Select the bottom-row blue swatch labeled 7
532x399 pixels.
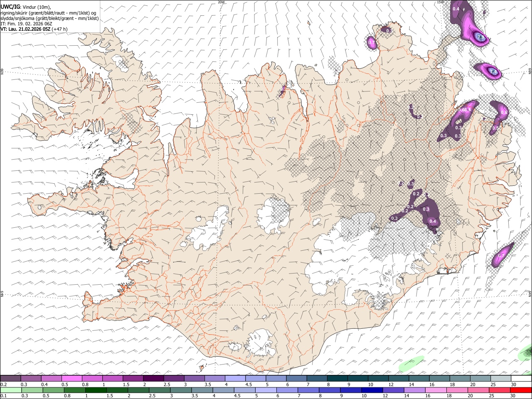coord(308,390)
